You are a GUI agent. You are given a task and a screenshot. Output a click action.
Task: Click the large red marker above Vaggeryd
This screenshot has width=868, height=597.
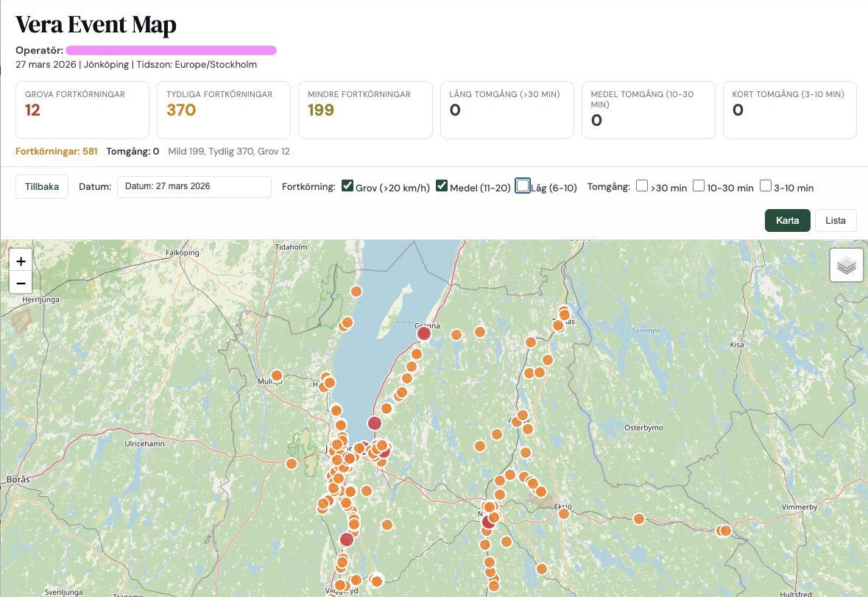pos(347,540)
